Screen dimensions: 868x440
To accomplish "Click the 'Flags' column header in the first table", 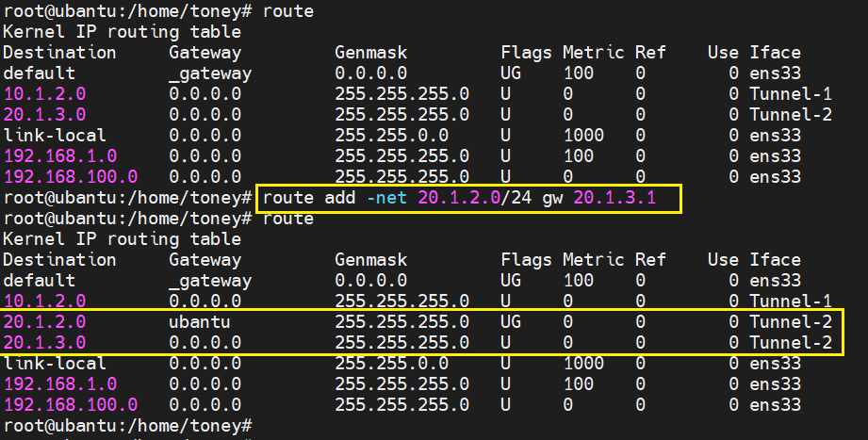I will coord(526,53).
